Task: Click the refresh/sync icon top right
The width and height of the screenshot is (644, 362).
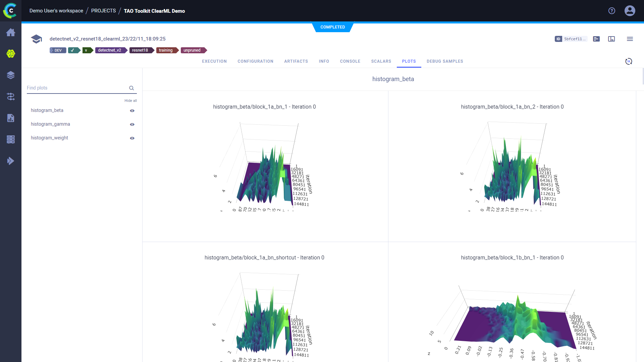Action: coord(629,61)
